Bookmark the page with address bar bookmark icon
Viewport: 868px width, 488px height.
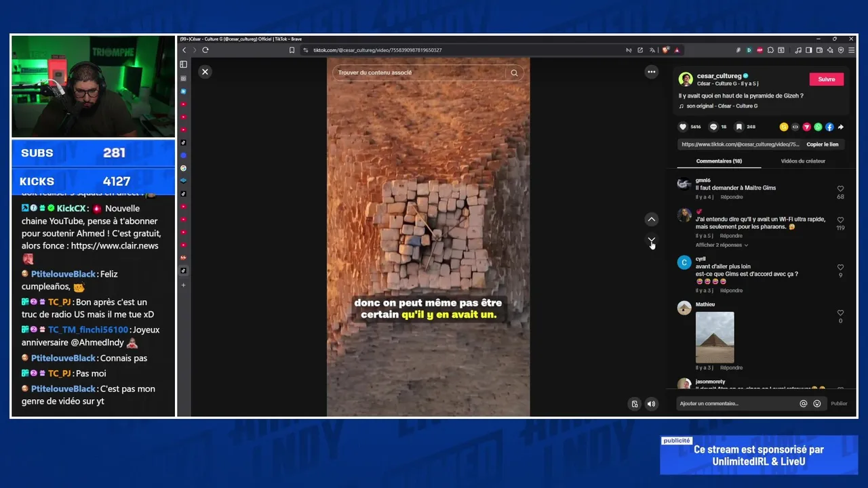tap(292, 50)
